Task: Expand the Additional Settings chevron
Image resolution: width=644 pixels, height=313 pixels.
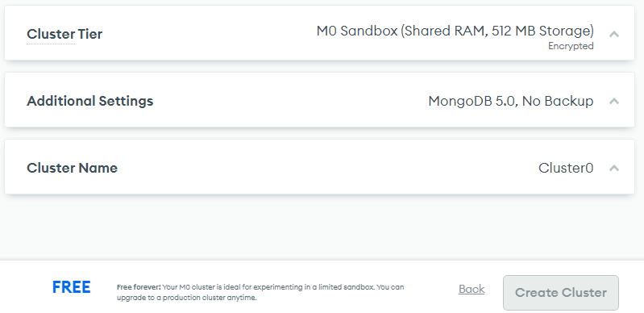Action: click(x=614, y=101)
